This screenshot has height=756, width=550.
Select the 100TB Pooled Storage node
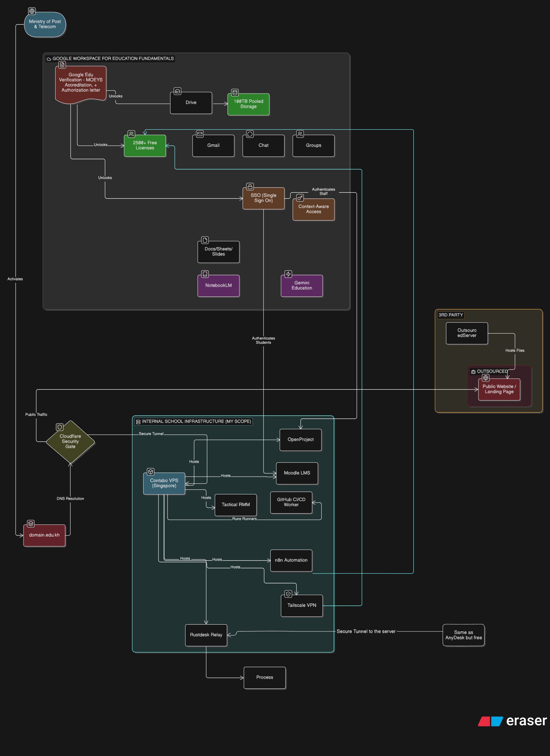click(x=248, y=104)
